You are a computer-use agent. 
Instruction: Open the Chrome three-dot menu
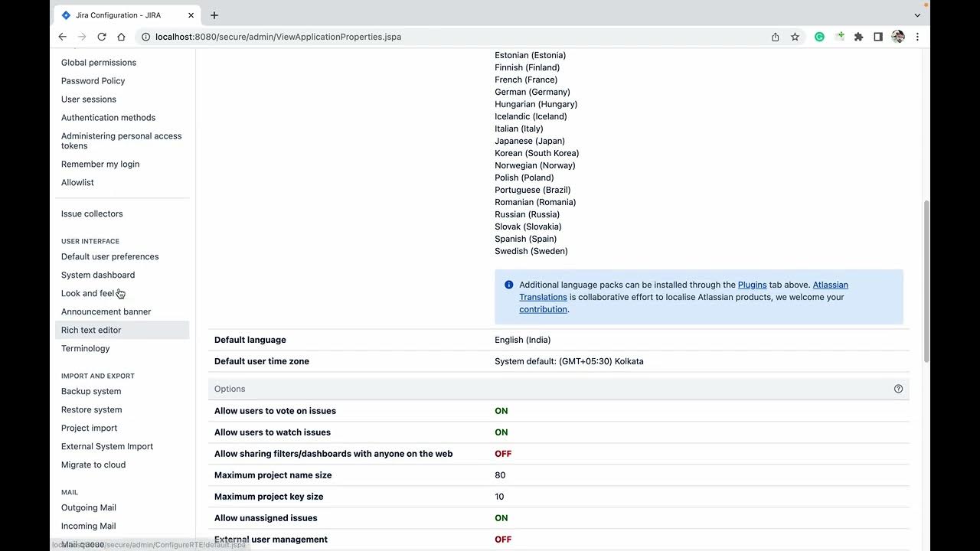tap(917, 37)
